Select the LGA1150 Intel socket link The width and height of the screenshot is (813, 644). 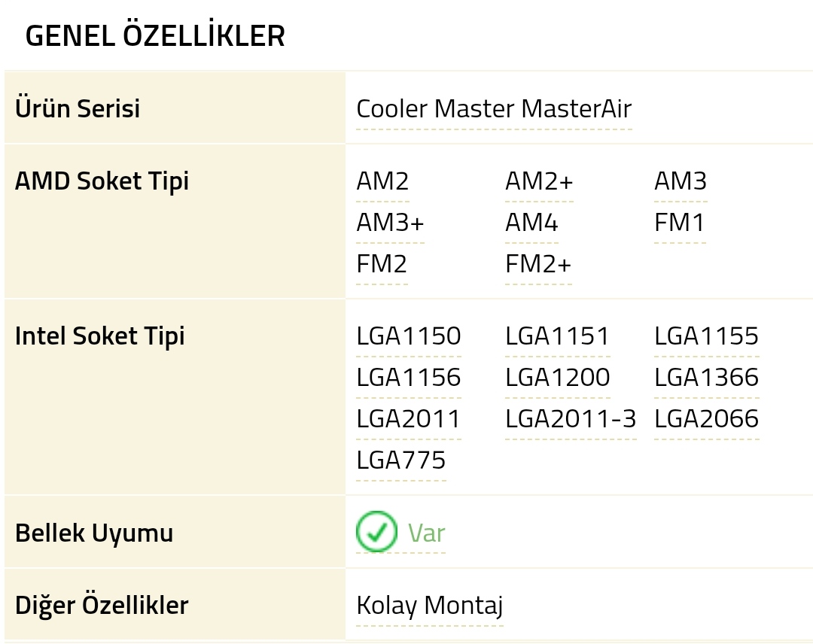(x=409, y=336)
